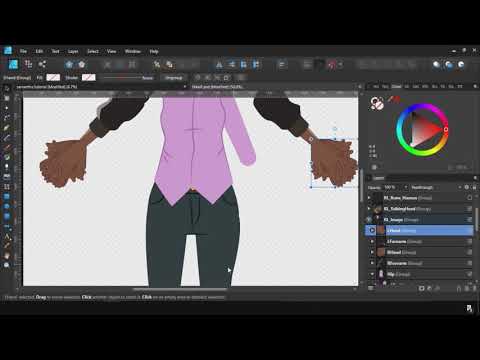The height and width of the screenshot is (360, 480).
Task: Select the Crop tool in toolbox
Action: click(x=7, y=186)
